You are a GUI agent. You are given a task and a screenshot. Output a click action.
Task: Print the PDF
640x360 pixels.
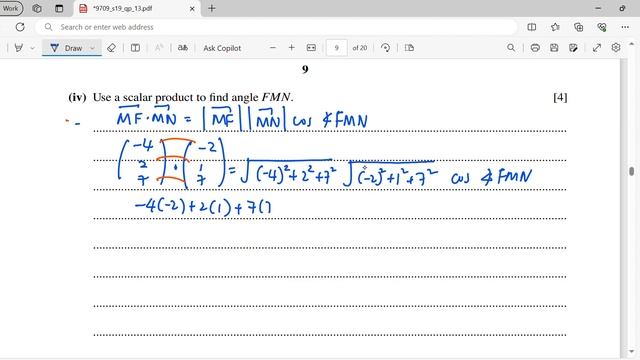pos(535,48)
